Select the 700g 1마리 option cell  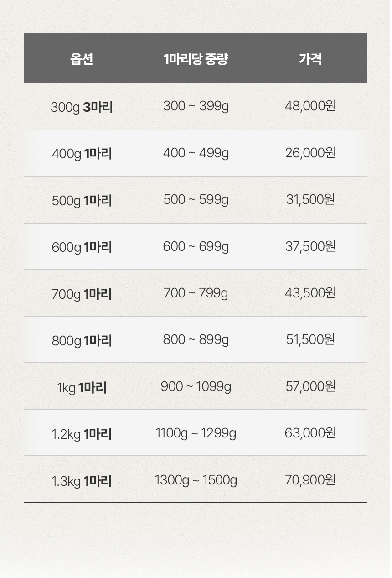pos(82,294)
